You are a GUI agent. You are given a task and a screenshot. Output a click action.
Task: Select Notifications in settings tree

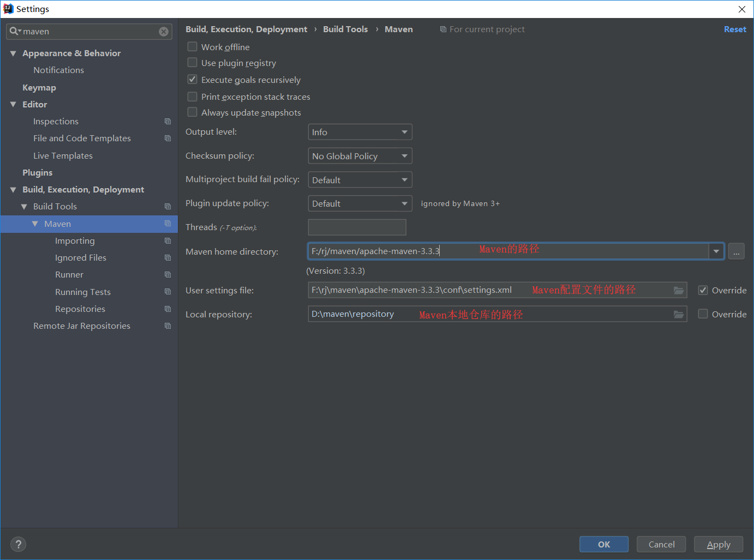coord(58,70)
